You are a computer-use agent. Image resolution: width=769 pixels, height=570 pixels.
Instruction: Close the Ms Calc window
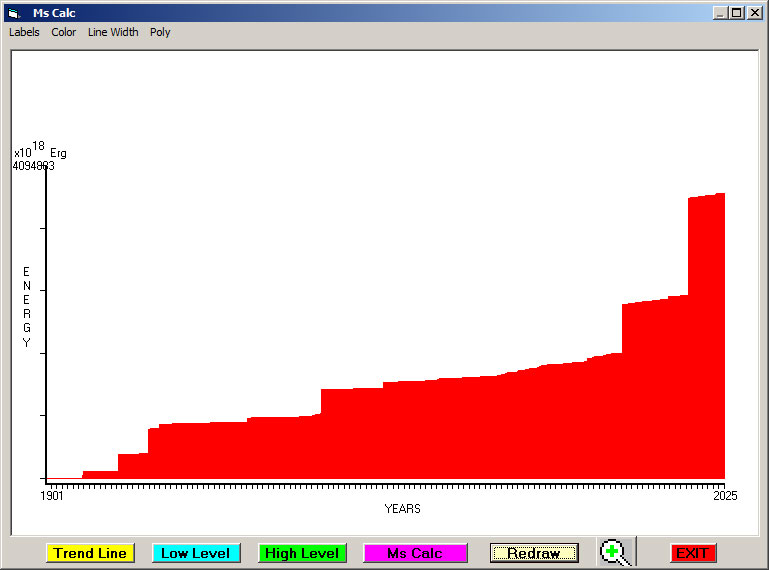pyautogui.click(x=755, y=13)
